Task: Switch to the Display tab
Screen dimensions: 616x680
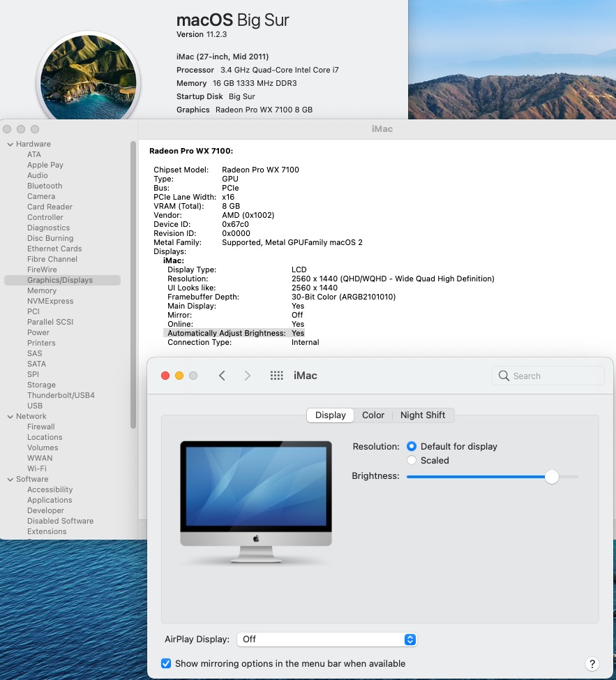Action: [x=330, y=415]
